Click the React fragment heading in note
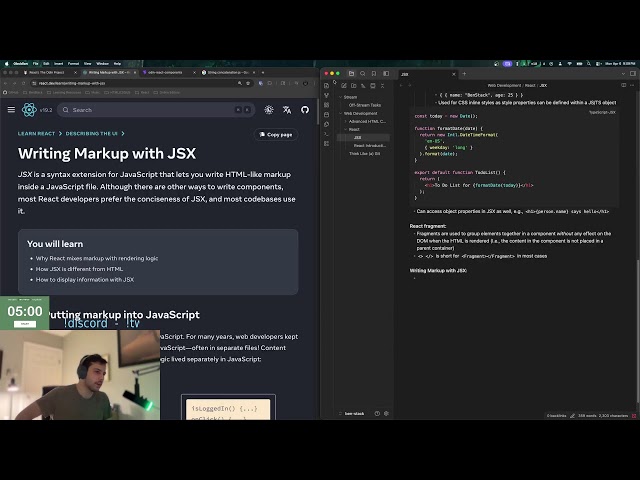Viewport: 640px width, 480px height. pyautogui.click(x=428, y=226)
